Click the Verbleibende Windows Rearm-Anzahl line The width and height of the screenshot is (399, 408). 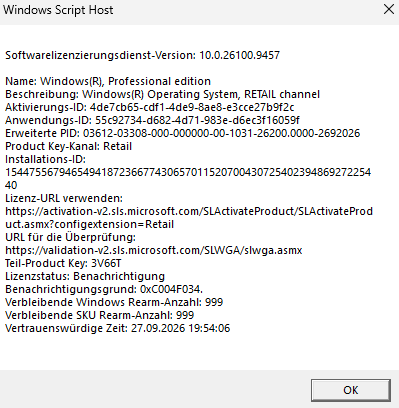click(114, 302)
